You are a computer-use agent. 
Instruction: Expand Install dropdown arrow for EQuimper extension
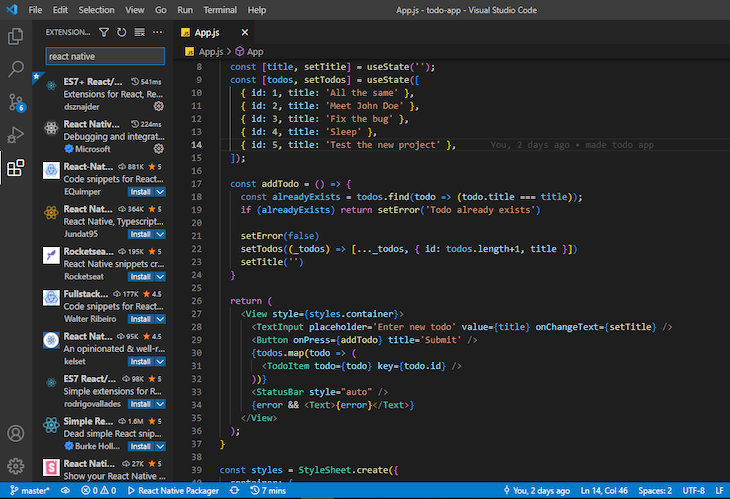point(160,191)
